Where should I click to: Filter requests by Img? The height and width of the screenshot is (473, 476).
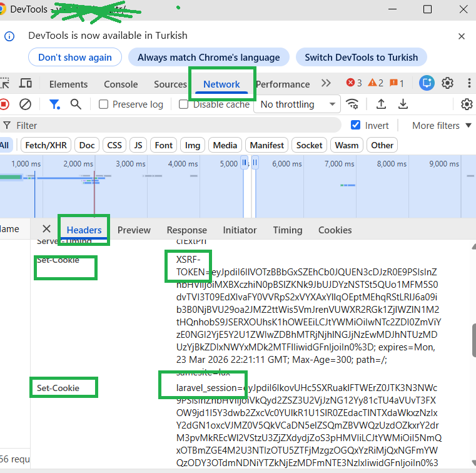click(x=193, y=145)
